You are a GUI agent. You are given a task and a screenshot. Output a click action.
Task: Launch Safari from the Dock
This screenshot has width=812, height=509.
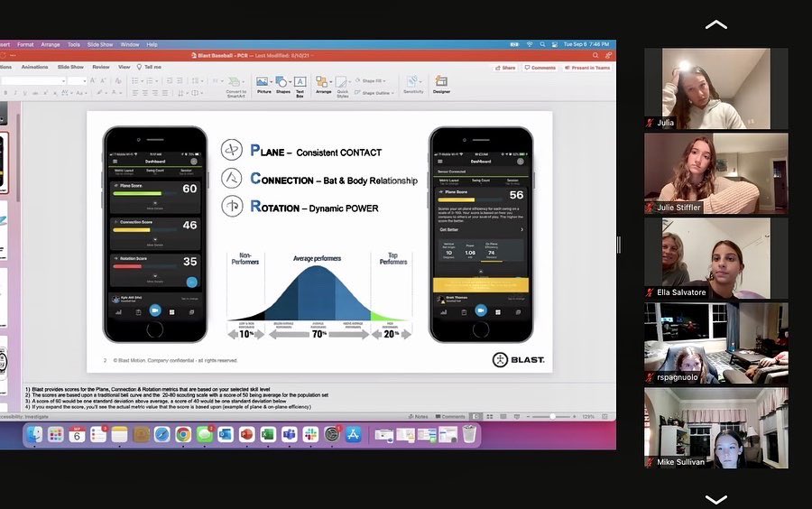tap(161, 434)
